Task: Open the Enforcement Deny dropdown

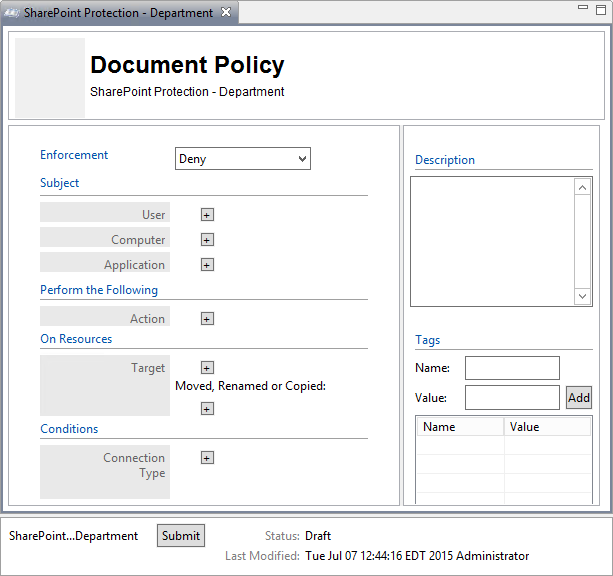Action: click(x=243, y=158)
